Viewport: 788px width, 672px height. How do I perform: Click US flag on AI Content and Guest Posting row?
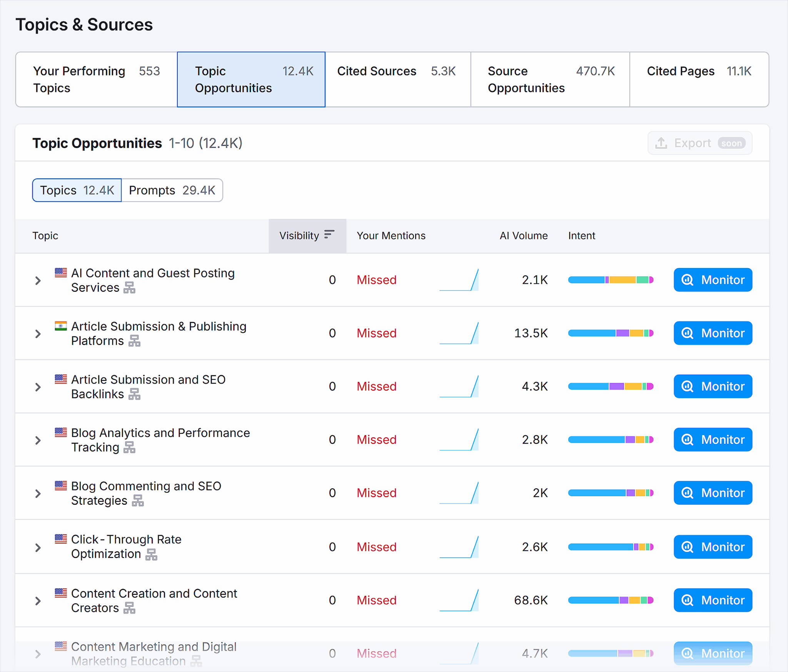tap(61, 272)
